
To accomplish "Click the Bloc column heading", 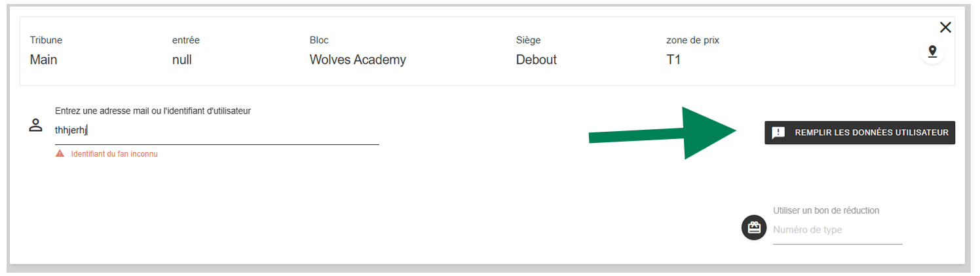I will click(319, 41).
